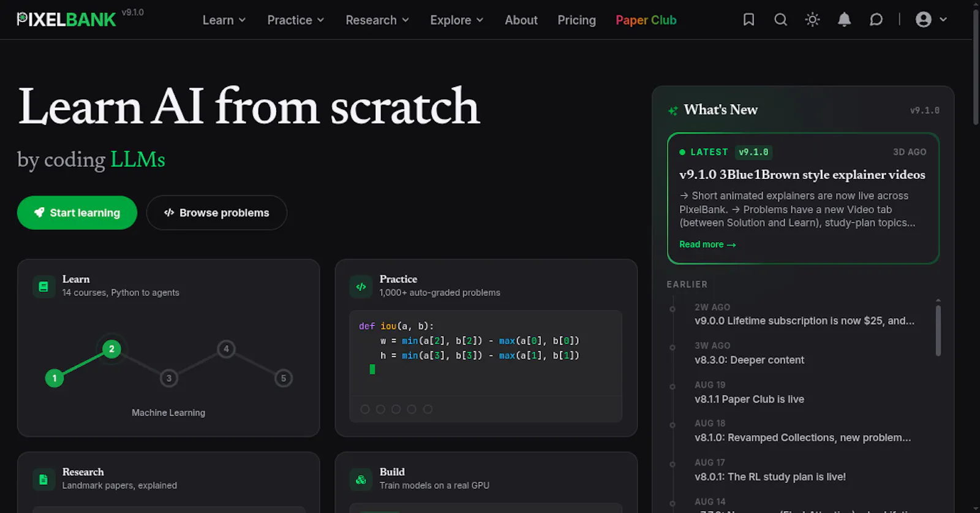Screen dimensions: 980x513
Task: Open the Pricing page
Action: pyautogui.click(x=576, y=20)
